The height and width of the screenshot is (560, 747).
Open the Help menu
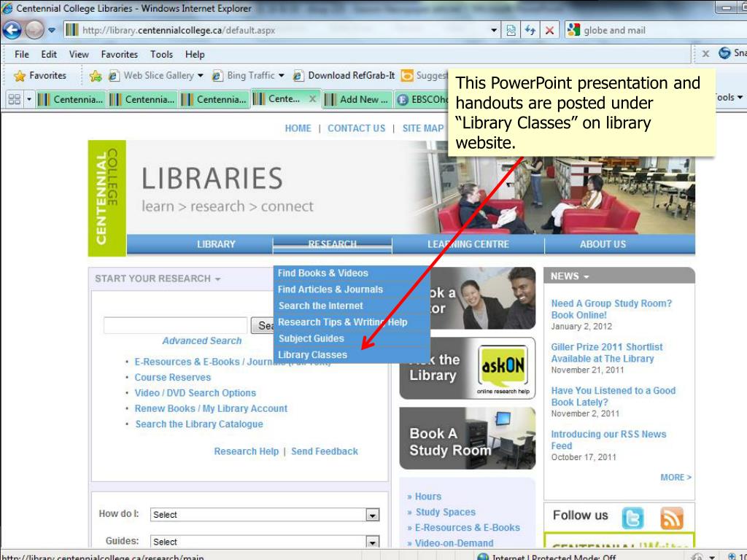[195, 54]
